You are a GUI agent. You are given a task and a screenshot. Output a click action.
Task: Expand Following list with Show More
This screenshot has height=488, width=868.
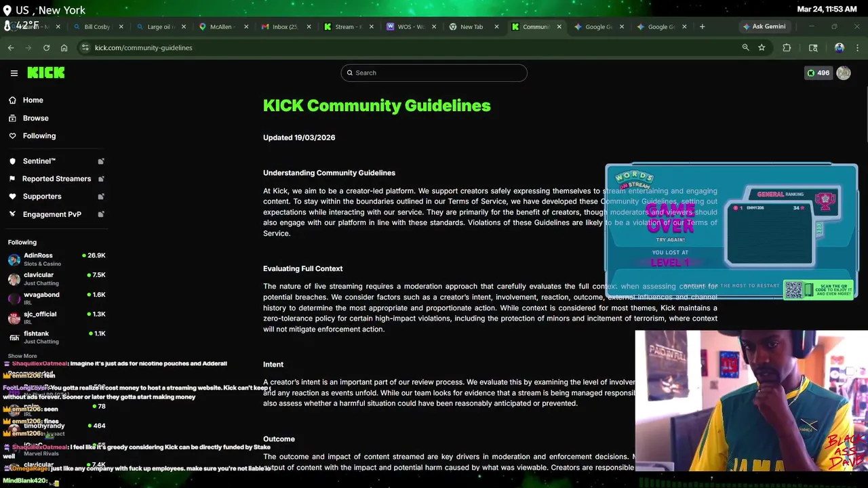tap(22, 356)
